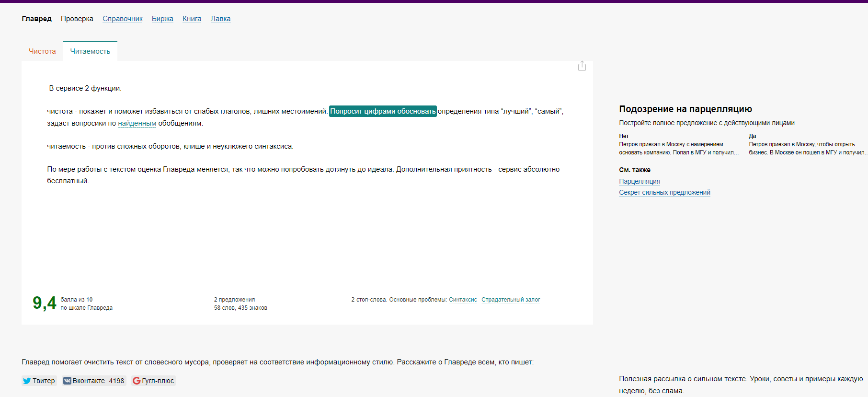
Task: Go to the Биржа page
Action: 162,19
